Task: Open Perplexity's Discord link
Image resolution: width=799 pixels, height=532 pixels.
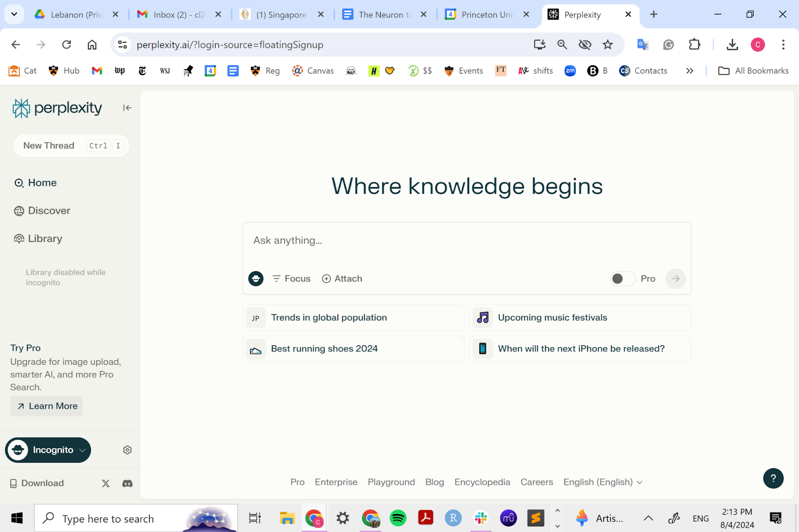Action: [127, 483]
